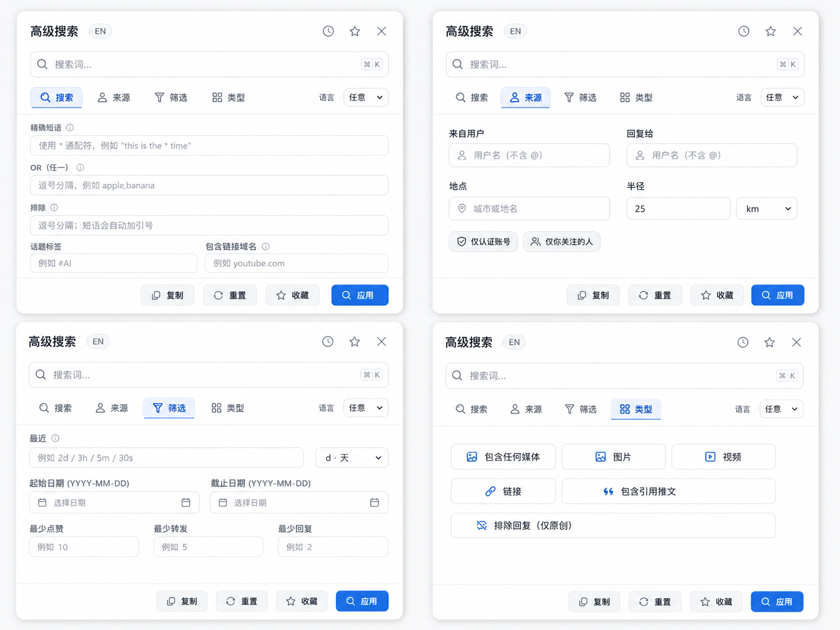The width and height of the screenshot is (840, 630).
Task: Click info icon beside 排除 label
Action: tap(54, 208)
